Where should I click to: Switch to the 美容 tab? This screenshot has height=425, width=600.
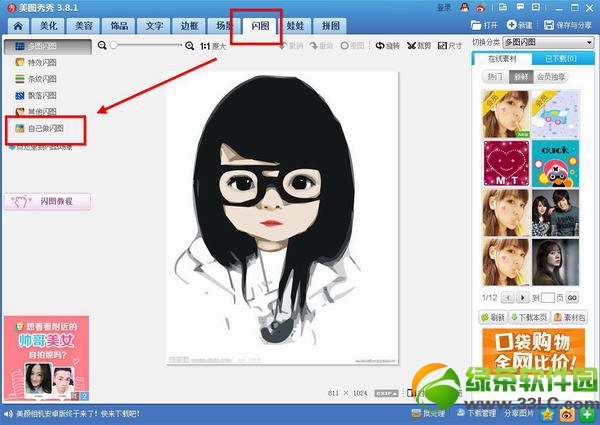83,26
